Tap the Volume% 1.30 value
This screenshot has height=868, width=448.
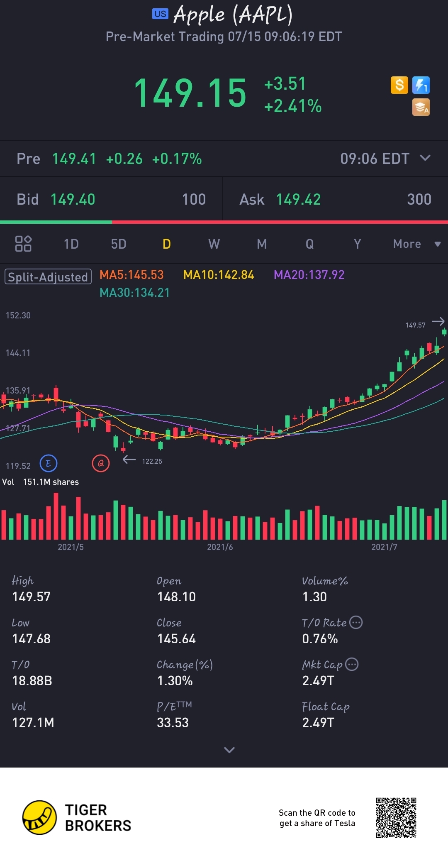(314, 597)
